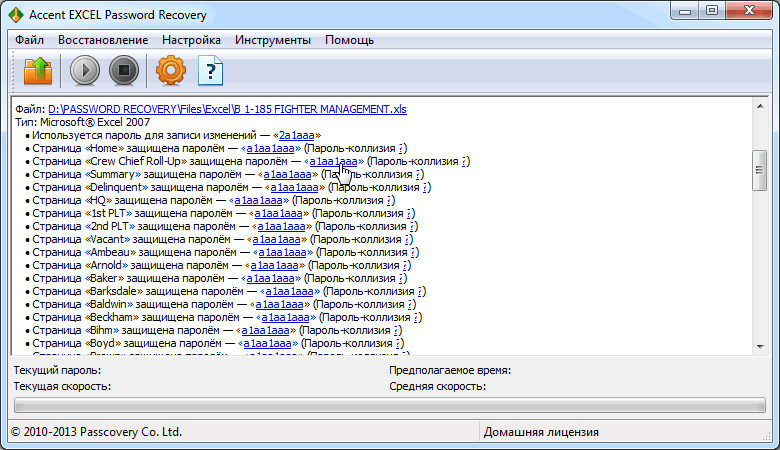Image resolution: width=780 pixels, height=450 pixels.
Task: Click the password link for the «Vacant» page
Action: (276, 239)
